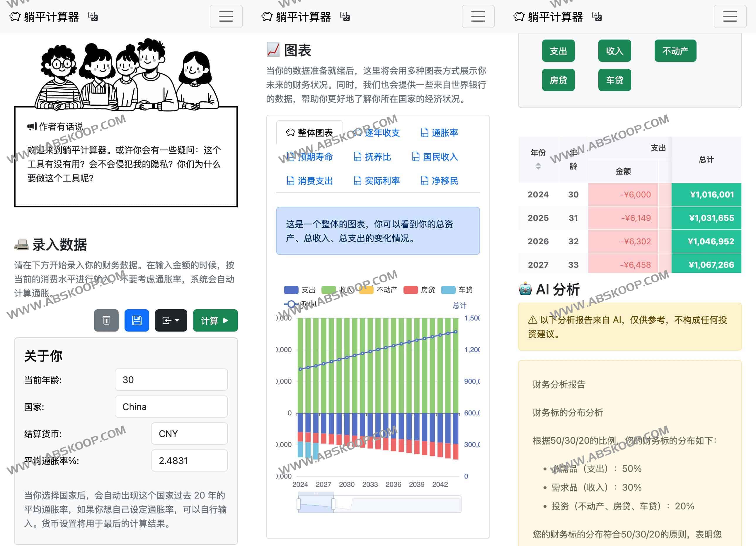Select the 整体图表 tab

(309, 133)
